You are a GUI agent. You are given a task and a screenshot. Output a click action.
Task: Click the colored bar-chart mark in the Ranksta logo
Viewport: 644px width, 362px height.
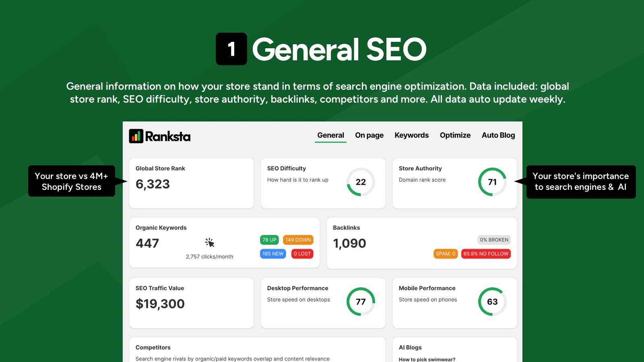pyautogui.click(x=136, y=136)
